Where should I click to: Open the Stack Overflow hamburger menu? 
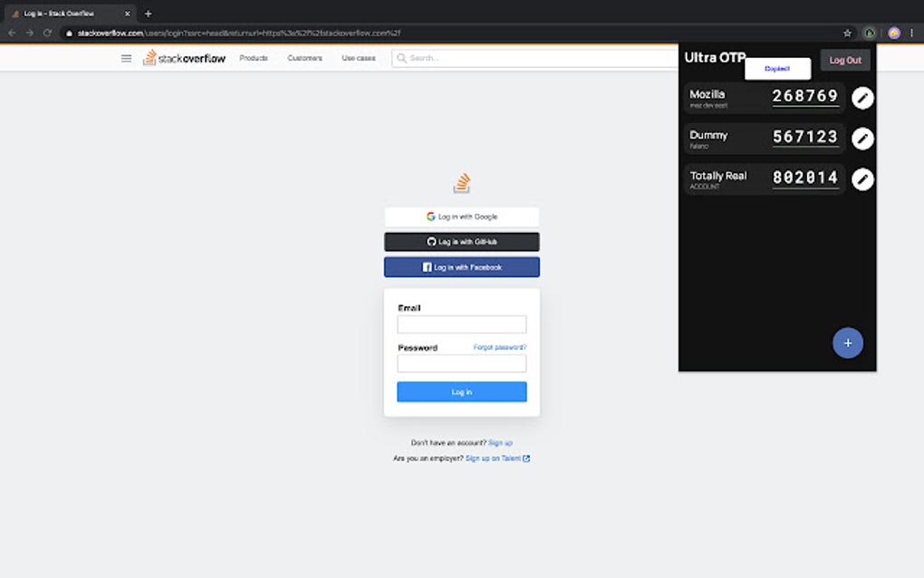click(126, 58)
